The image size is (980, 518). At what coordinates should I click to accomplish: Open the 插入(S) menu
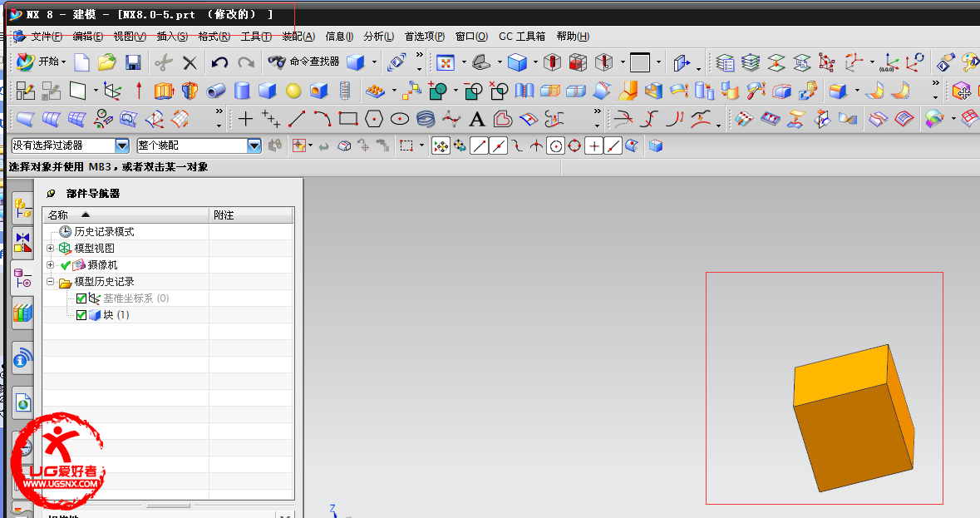tap(172, 37)
